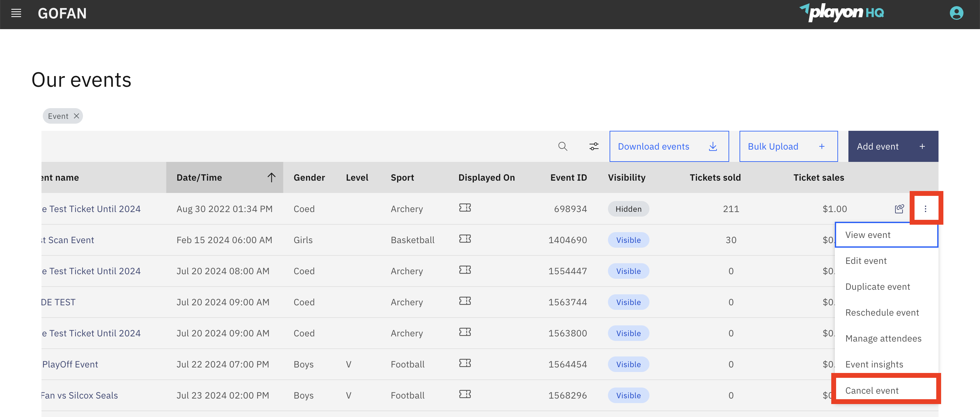980x417 pixels.
Task: Click the Bulk Upload button
Action: 788,146
